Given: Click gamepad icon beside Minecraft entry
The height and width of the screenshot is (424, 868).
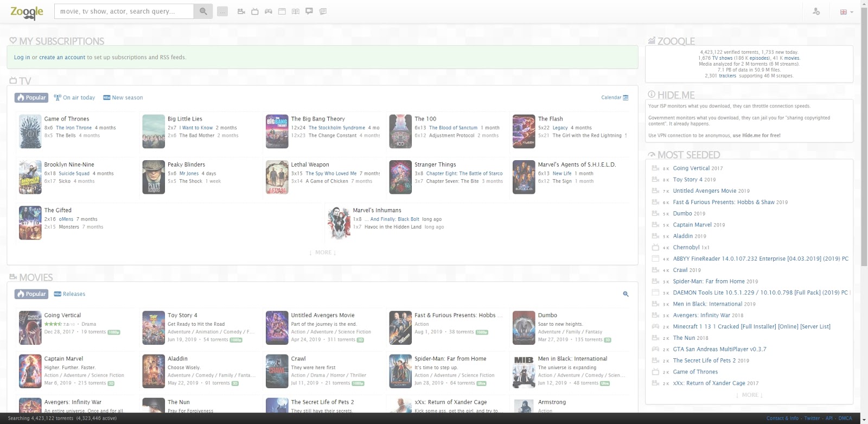Looking at the screenshot, I should point(655,327).
